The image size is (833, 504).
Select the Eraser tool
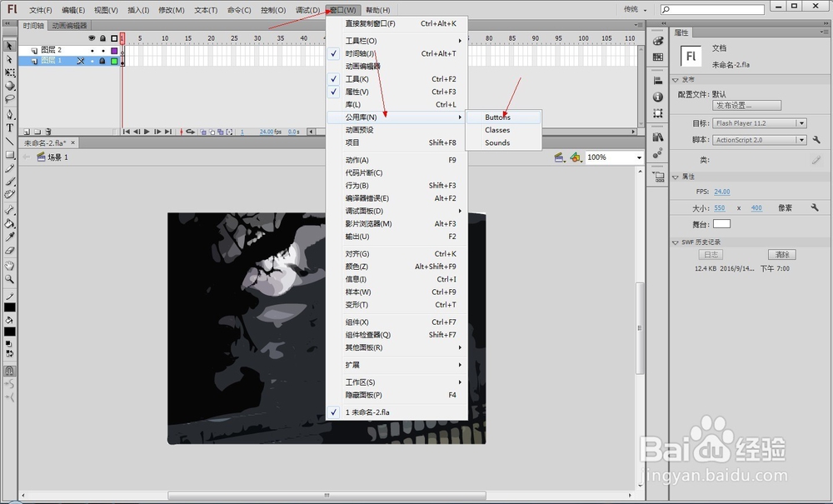point(9,250)
